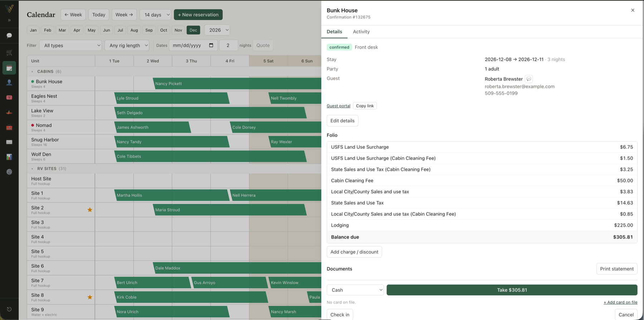Click Add charge / discount
644x320 pixels.
[354, 252]
